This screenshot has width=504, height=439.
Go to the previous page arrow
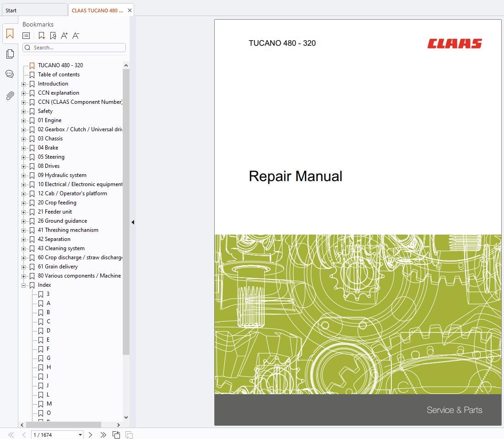pos(24,435)
